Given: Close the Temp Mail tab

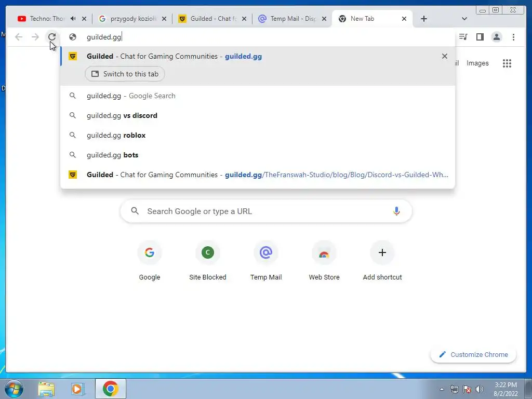Looking at the screenshot, I should [324, 19].
